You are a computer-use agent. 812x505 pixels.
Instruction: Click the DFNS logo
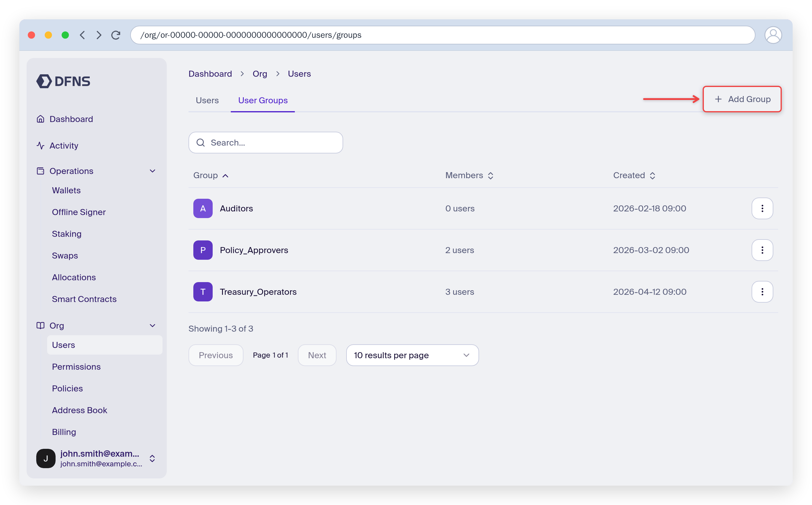[x=63, y=81]
